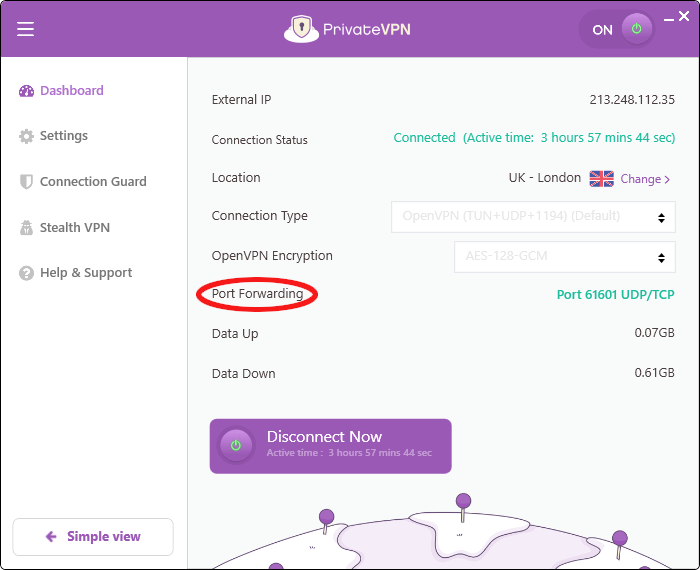Click the Dashboard gauge icon
The height and width of the screenshot is (570, 700).
(26, 91)
